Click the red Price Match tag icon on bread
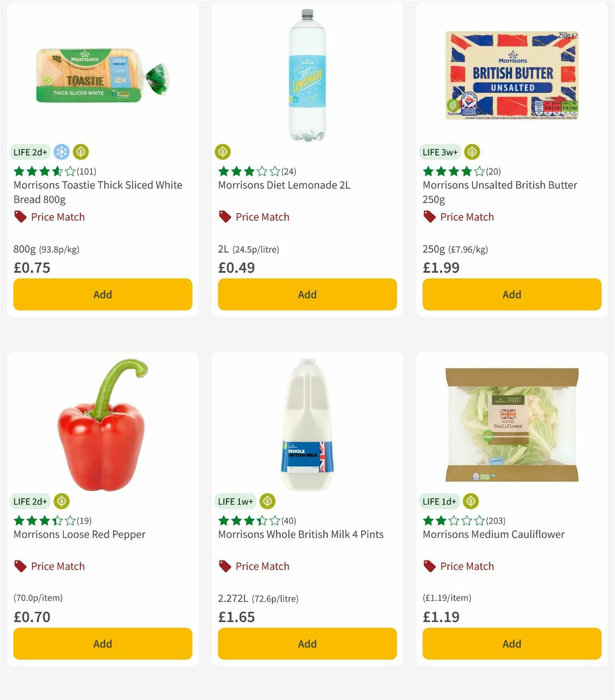 pyautogui.click(x=19, y=217)
